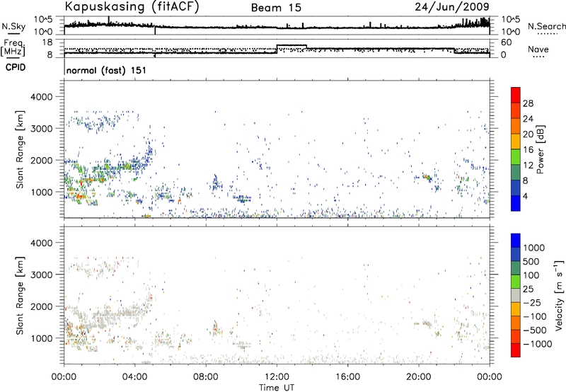Click the Freq. [MHz] axis label

[13, 47]
